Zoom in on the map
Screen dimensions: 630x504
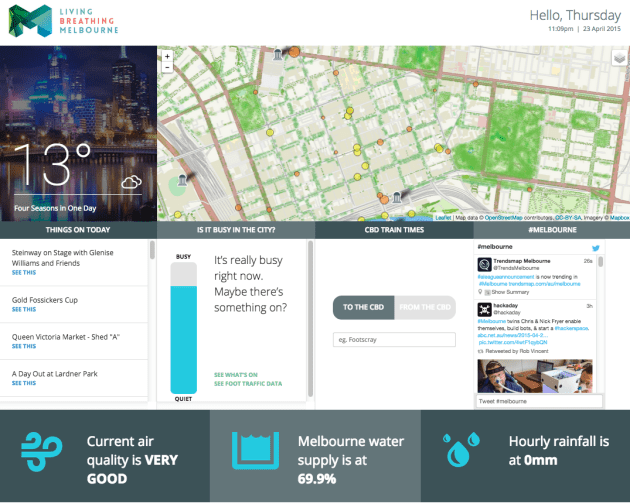[x=166, y=56]
